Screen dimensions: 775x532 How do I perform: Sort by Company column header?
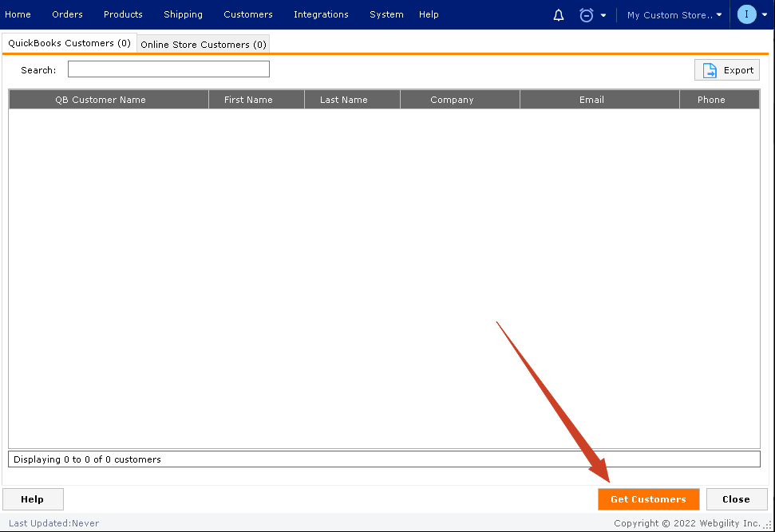460,99
